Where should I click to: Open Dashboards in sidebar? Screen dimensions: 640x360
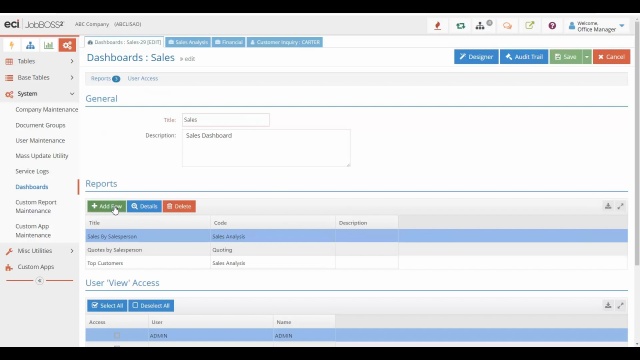[x=32, y=187]
